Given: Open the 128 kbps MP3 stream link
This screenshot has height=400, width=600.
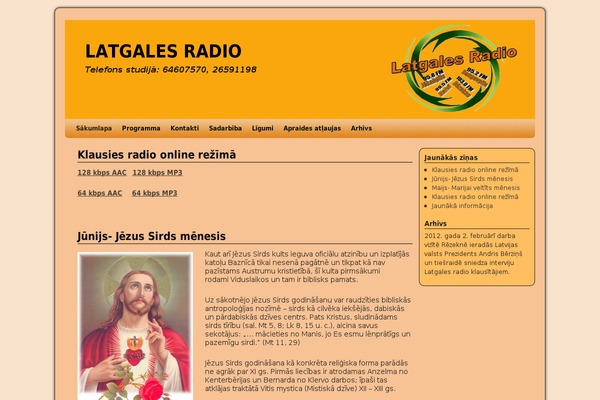Looking at the screenshot, I should 157,173.
